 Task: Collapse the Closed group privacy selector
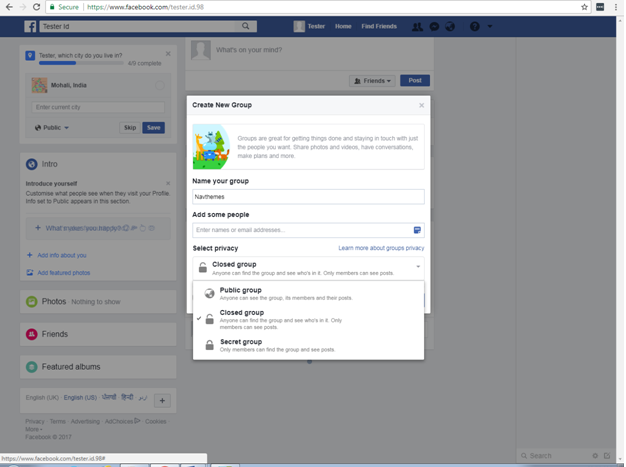308,268
